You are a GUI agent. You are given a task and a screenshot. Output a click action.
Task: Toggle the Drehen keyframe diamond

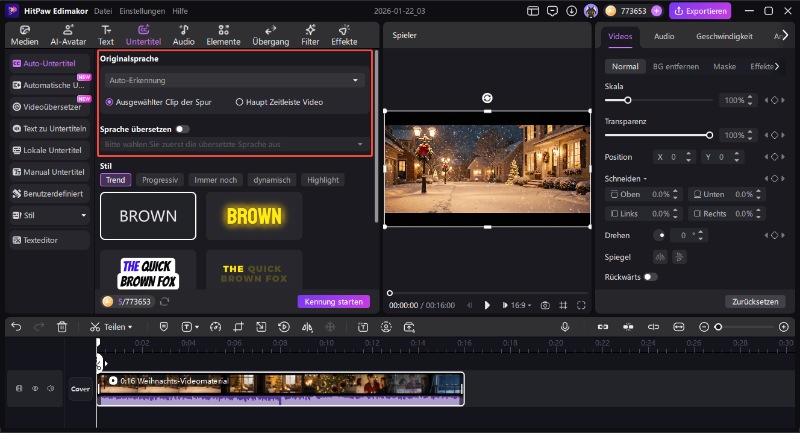click(774, 235)
